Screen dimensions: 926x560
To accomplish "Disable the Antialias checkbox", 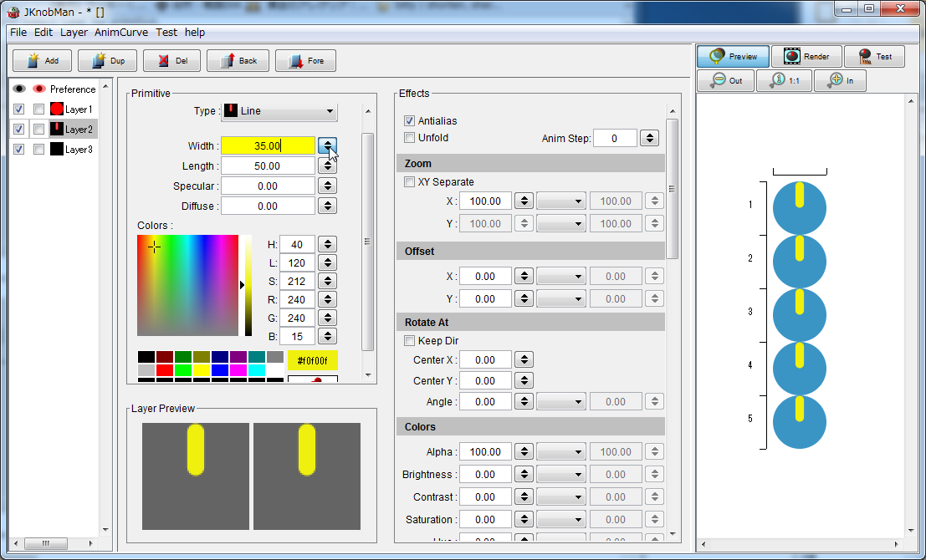I will coord(409,121).
